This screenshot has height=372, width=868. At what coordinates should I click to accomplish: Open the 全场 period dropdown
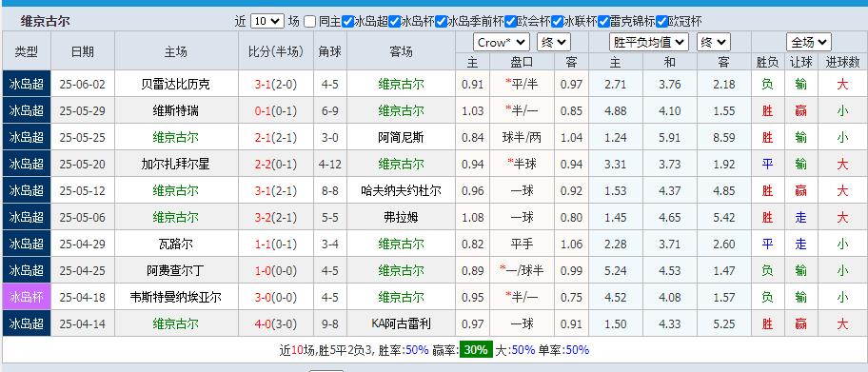(809, 43)
